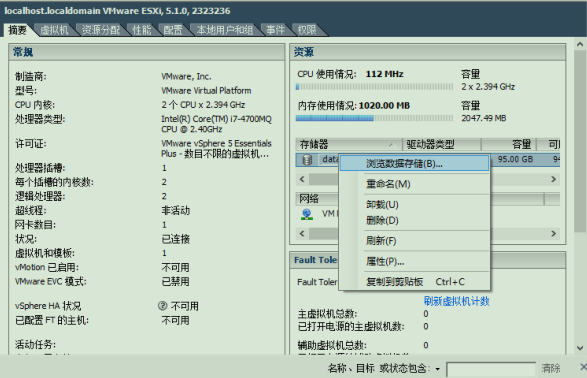Click the vertical scrollbar down arrow
The height and width of the screenshot is (378, 587).
point(580,348)
